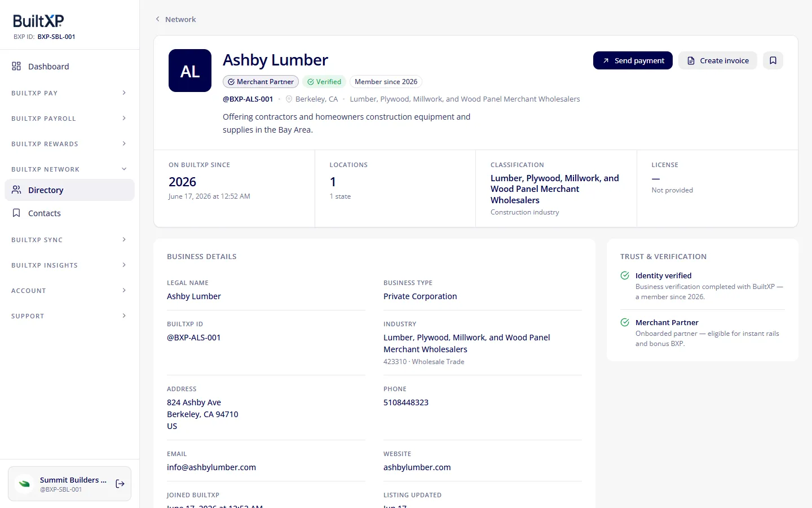Click the BXP-SBL-001 ID under the logo

56,37
